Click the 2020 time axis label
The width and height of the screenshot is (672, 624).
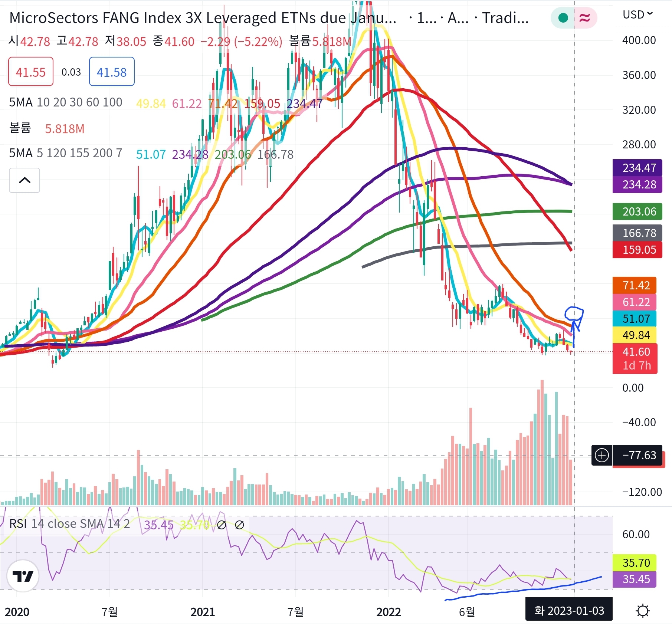(17, 612)
